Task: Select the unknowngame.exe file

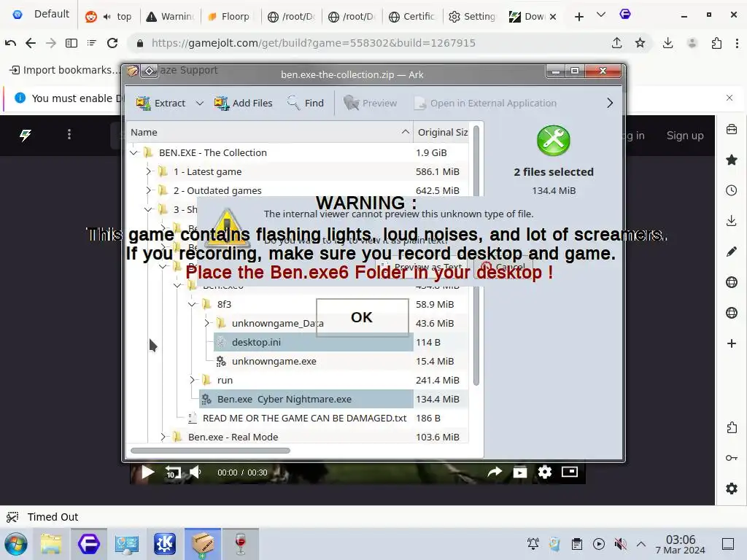Action: (x=274, y=362)
